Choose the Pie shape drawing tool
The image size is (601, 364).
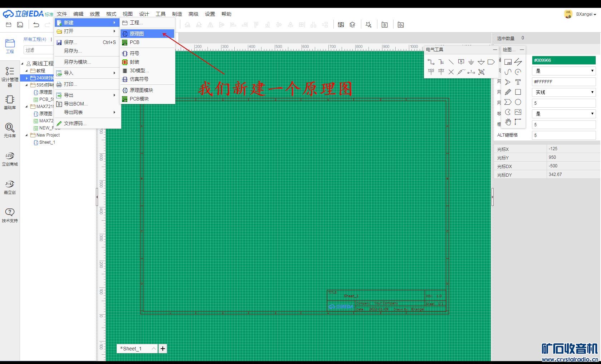tap(508, 112)
